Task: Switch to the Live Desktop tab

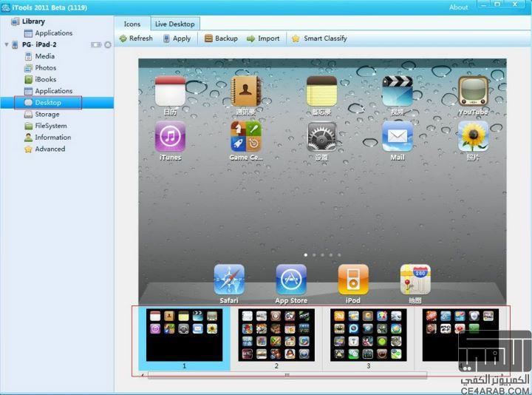Action: point(174,24)
